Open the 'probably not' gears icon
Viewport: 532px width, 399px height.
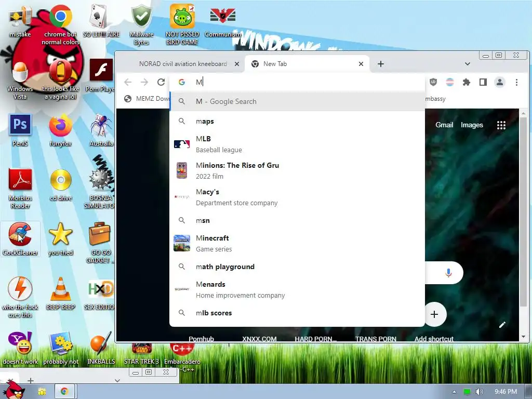pyautogui.click(x=60, y=348)
